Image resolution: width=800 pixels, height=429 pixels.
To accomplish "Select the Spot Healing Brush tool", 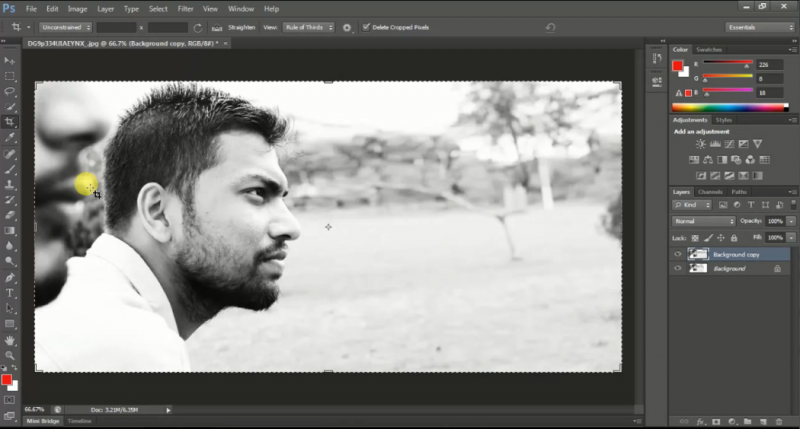I will tap(10, 154).
